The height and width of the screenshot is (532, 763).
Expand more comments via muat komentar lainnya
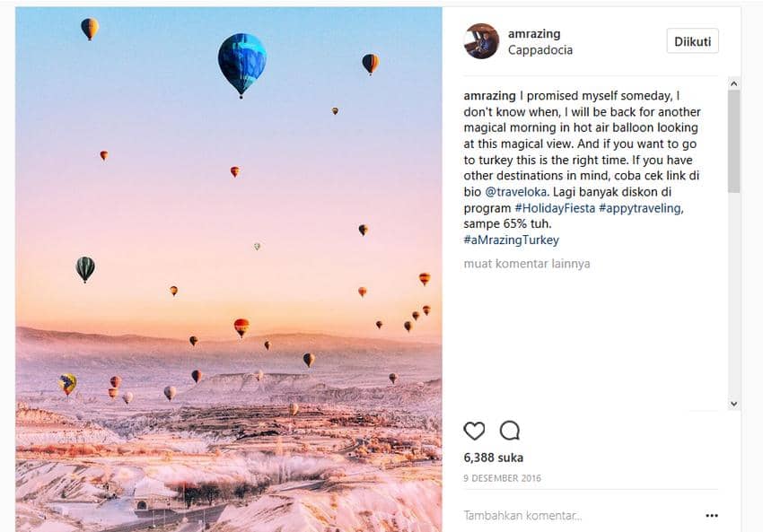point(526,264)
